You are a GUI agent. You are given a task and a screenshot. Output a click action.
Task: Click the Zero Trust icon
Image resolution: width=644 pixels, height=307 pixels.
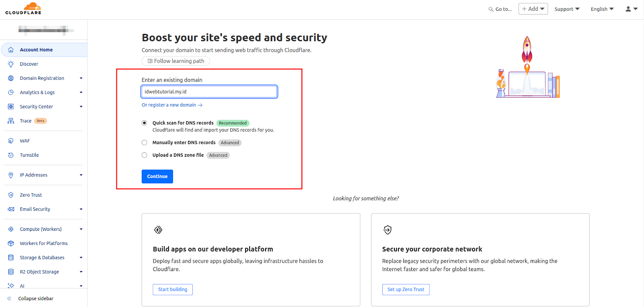coord(11,195)
